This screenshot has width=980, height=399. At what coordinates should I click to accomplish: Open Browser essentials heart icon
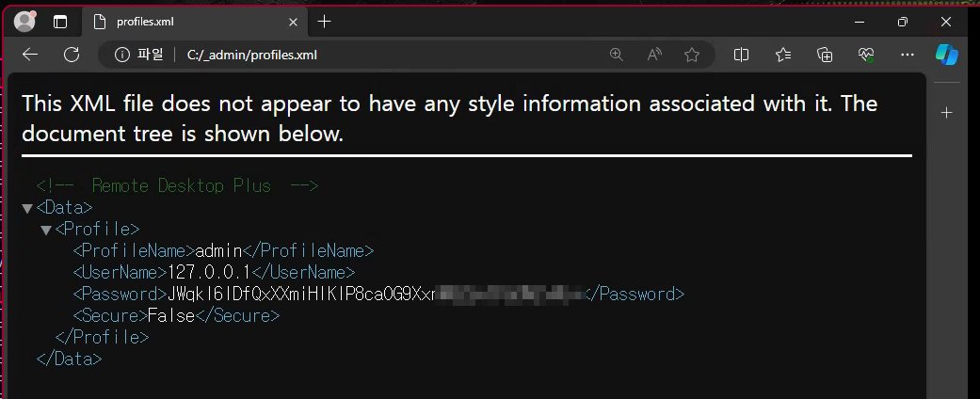[x=866, y=55]
